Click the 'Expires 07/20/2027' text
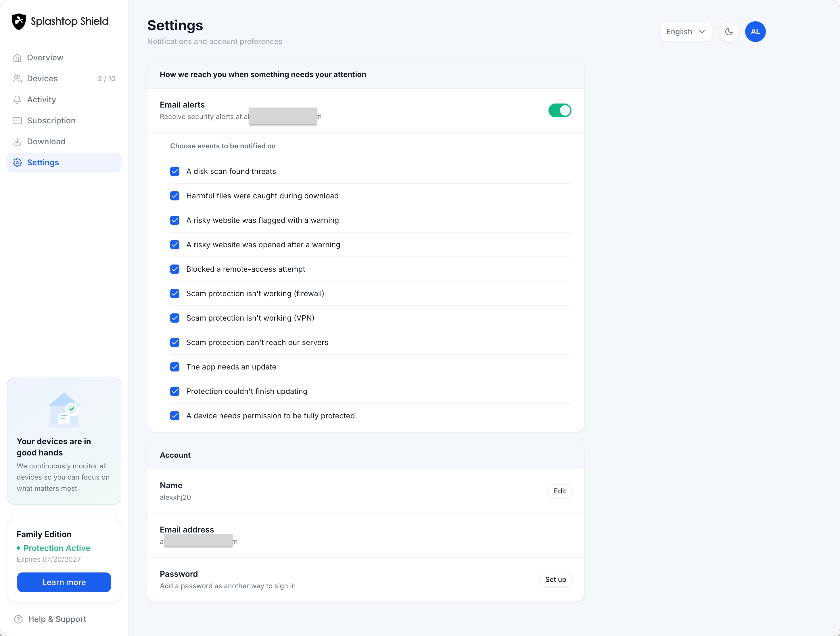Viewport: 840px width, 636px height. coord(49,559)
